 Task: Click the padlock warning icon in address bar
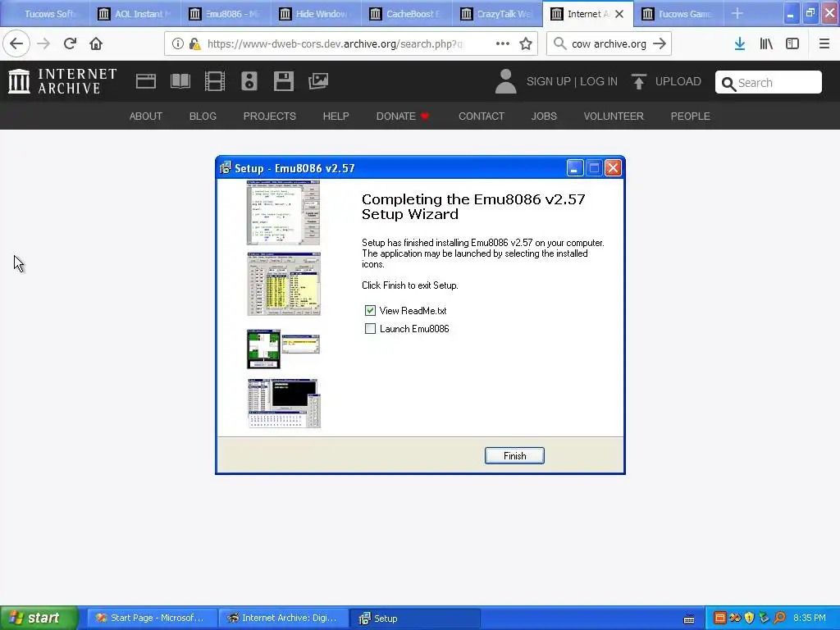pos(194,44)
